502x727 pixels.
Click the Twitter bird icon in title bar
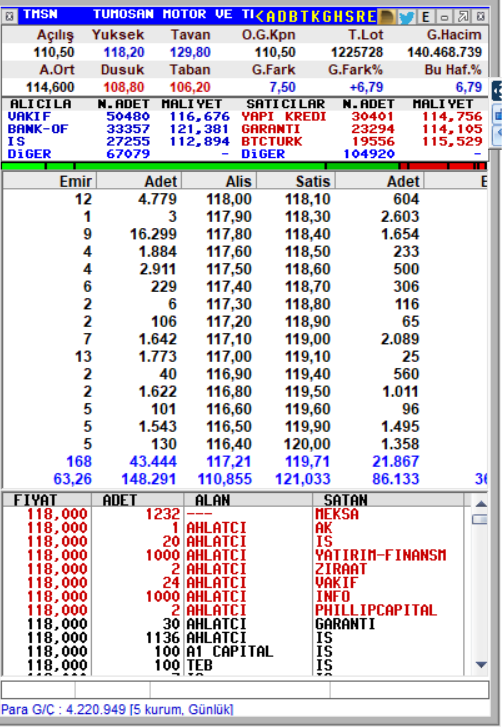[407, 17]
